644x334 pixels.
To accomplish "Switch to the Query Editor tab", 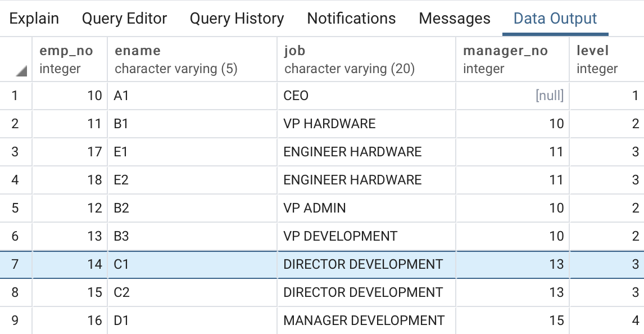I will 124,19.
